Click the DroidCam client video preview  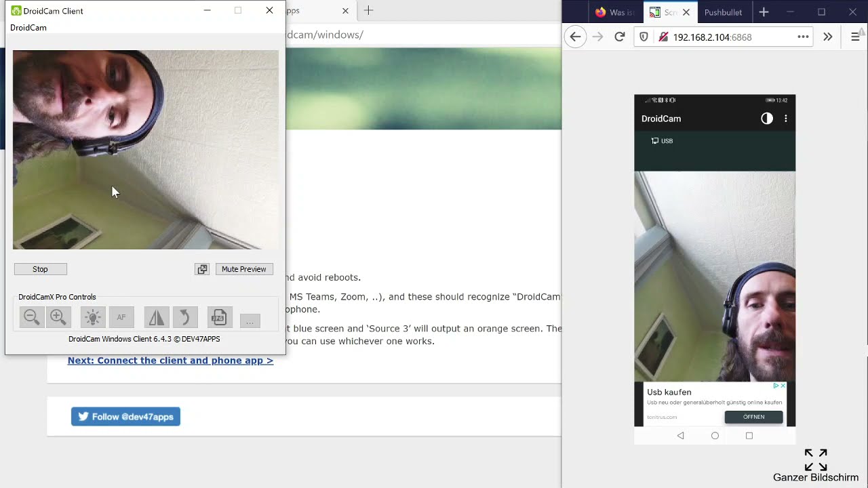145,150
